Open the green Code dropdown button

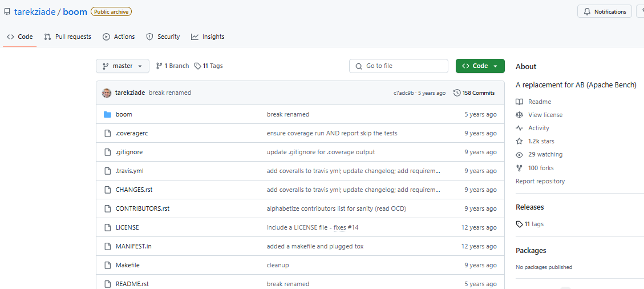480,66
